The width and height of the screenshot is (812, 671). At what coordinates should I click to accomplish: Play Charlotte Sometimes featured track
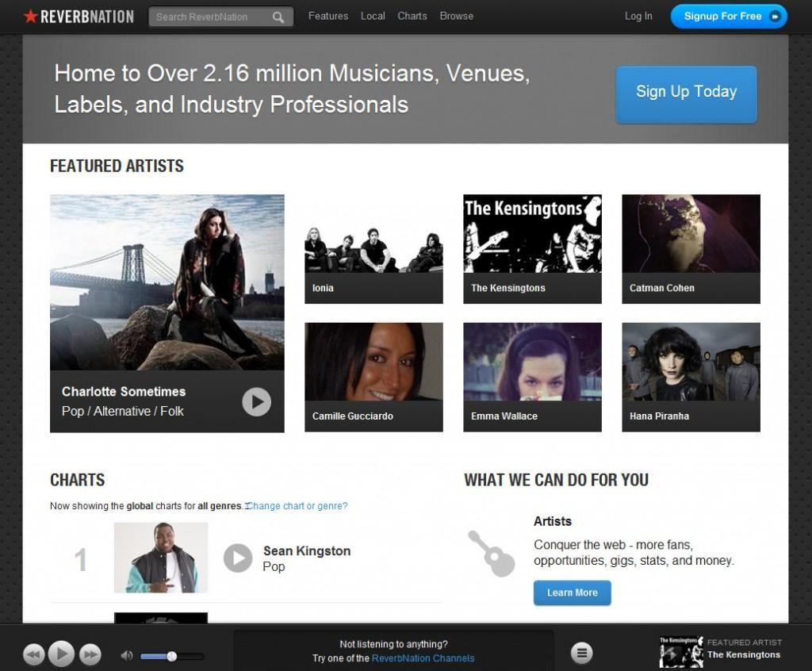[x=256, y=401]
